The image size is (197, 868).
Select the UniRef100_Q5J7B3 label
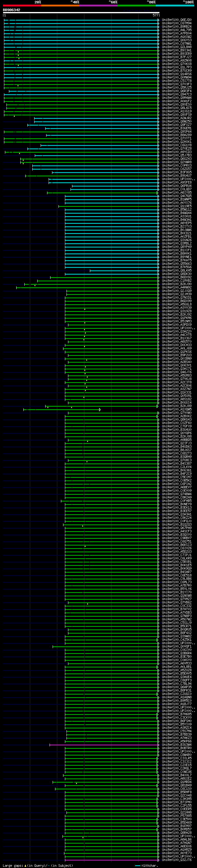coord(177,155)
